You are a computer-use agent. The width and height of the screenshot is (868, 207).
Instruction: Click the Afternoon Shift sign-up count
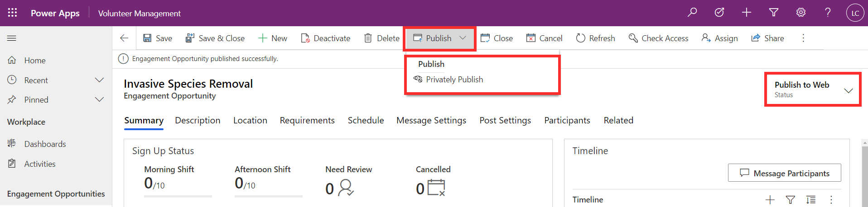(x=245, y=183)
